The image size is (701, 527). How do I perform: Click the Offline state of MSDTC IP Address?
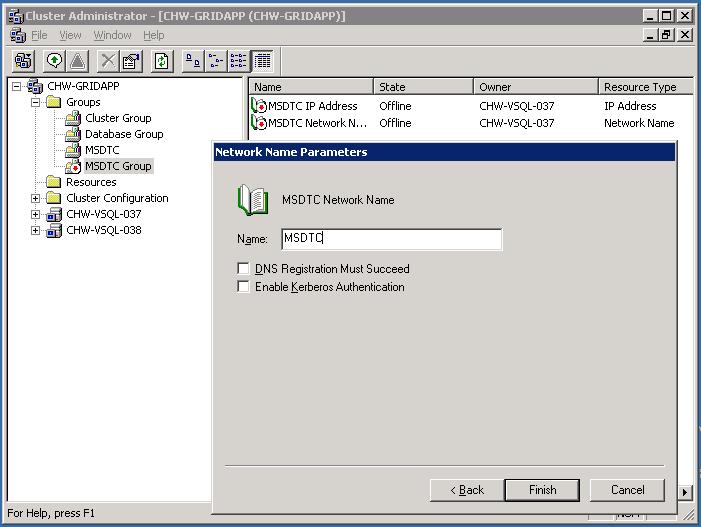[x=395, y=106]
